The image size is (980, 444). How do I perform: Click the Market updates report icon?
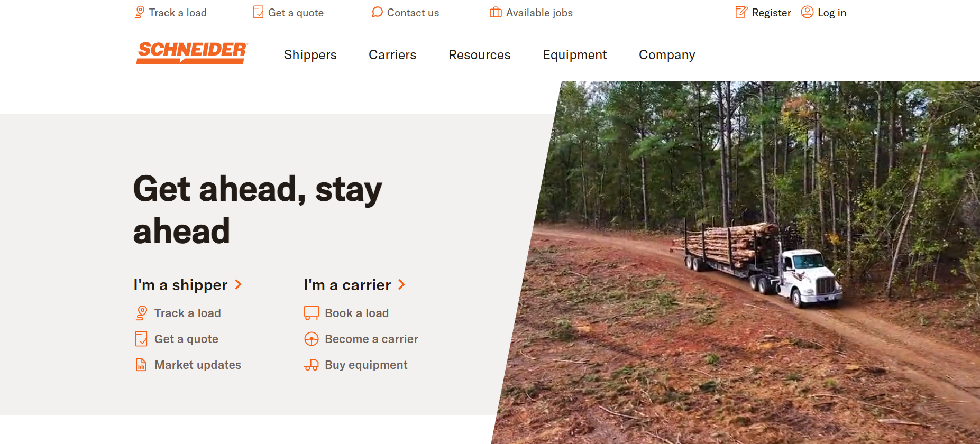(141, 365)
